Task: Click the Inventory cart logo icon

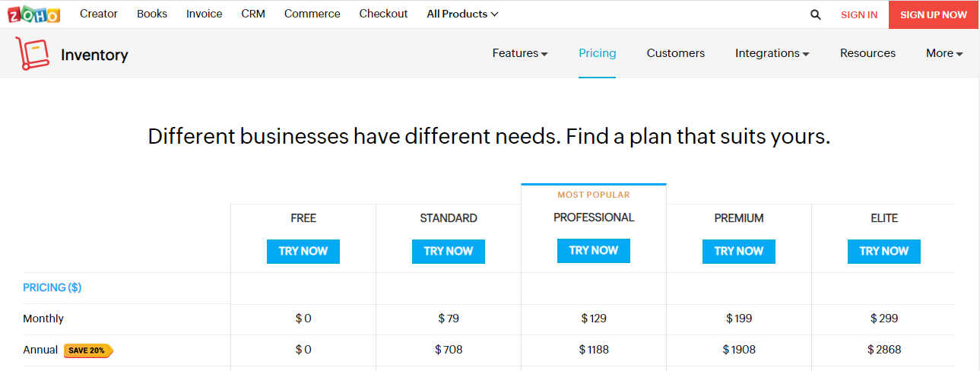Action: click(x=32, y=53)
